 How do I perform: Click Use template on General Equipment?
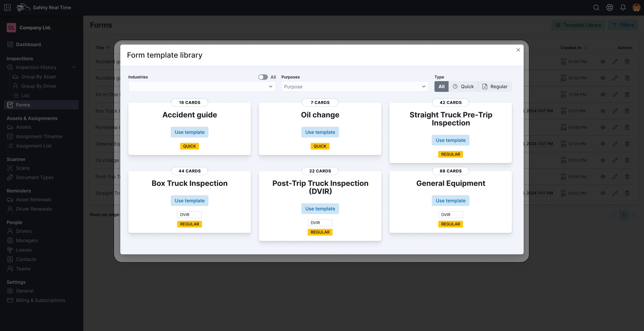(450, 200)
